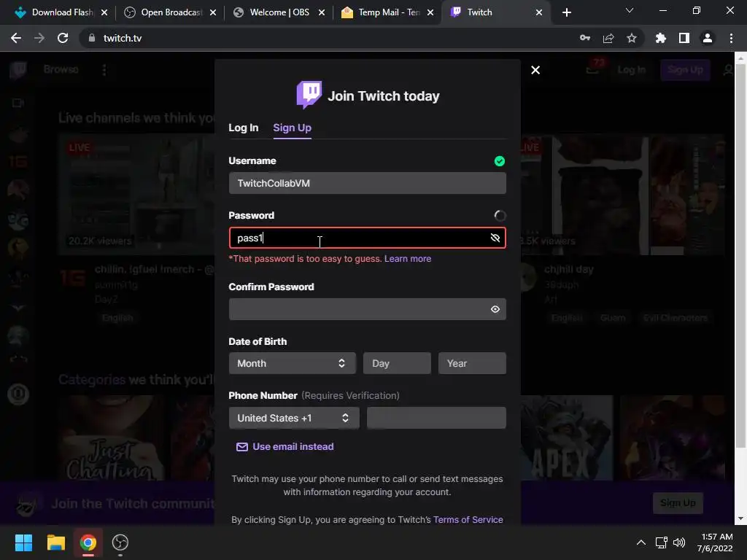
Task: Close the Twitch browser tab
Action: click(539, 12)
